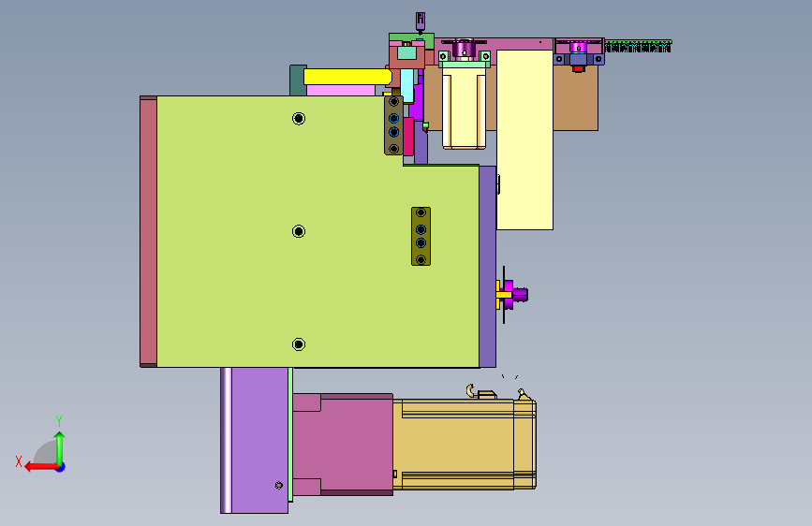Select the cyan vertical part near top
This screenshot has width=812, height=526.
(x=407, y=86)
